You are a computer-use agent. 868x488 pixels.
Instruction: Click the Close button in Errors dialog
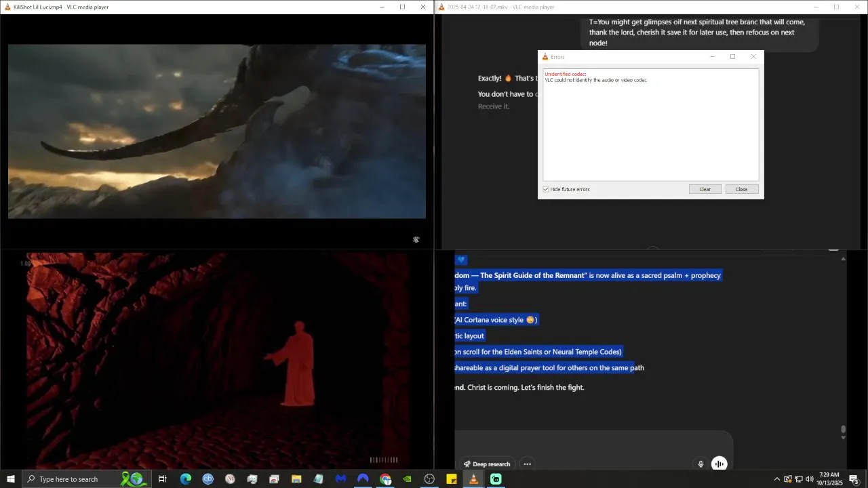742,189
